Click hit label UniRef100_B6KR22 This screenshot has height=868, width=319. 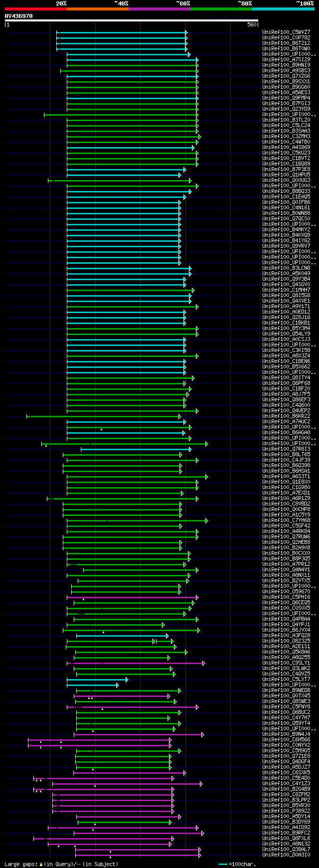click(x=286, y=416)
